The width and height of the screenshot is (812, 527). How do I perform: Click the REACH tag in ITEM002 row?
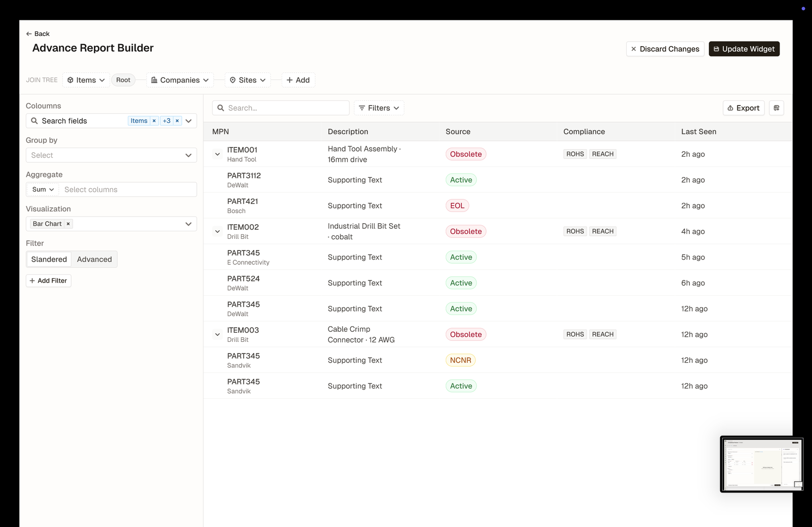pos(603,231)
